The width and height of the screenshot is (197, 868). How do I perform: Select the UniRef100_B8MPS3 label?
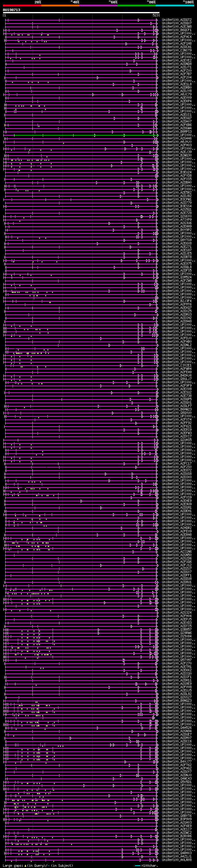click(176, 132)
